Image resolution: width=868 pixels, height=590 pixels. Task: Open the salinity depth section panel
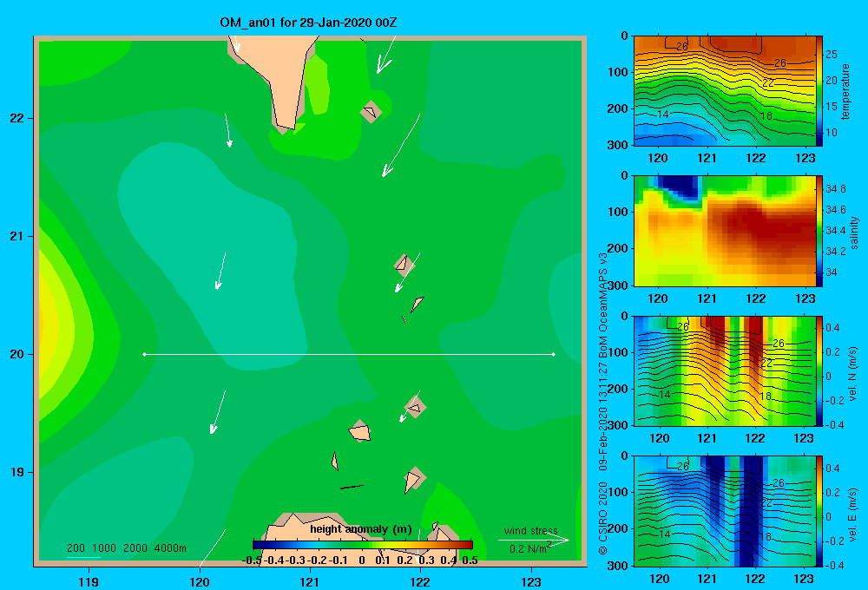724,231
